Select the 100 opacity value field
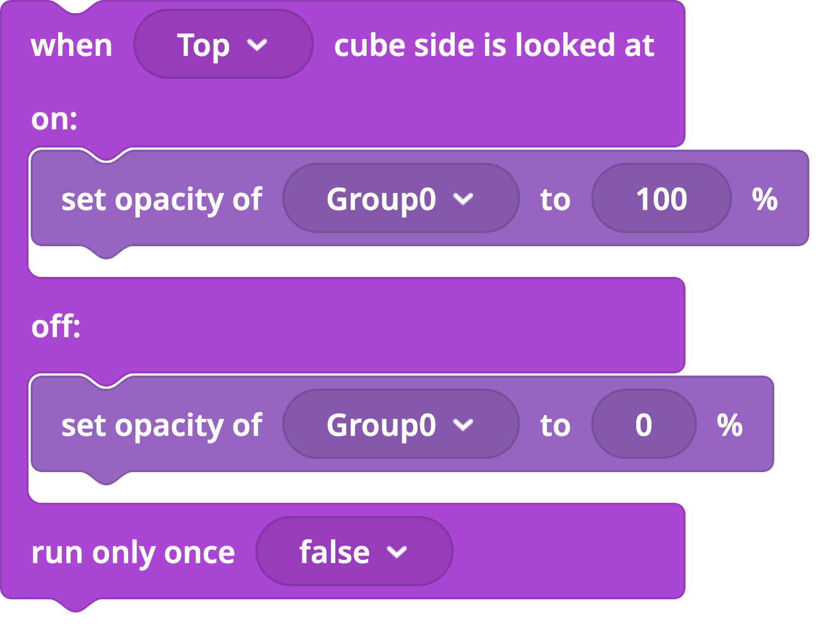The width and height of the screenshot is (840, 630). [x=661, y=198]
